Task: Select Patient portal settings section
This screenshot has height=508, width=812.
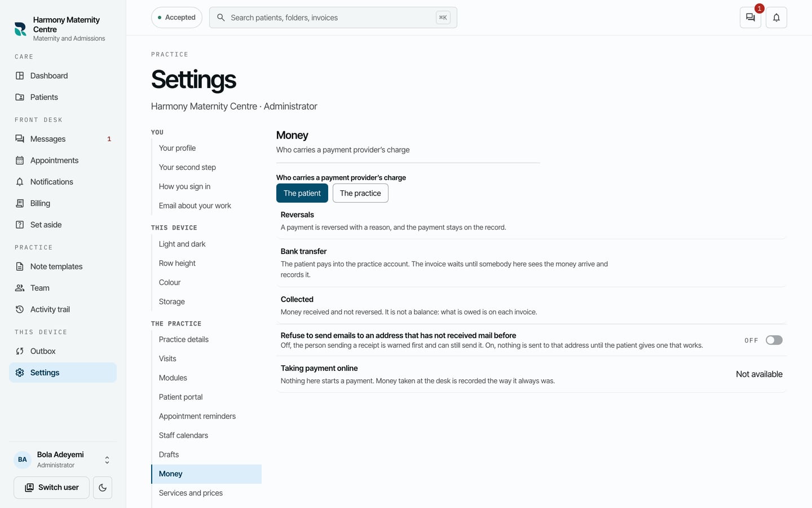Action: [x=206, y=397]
